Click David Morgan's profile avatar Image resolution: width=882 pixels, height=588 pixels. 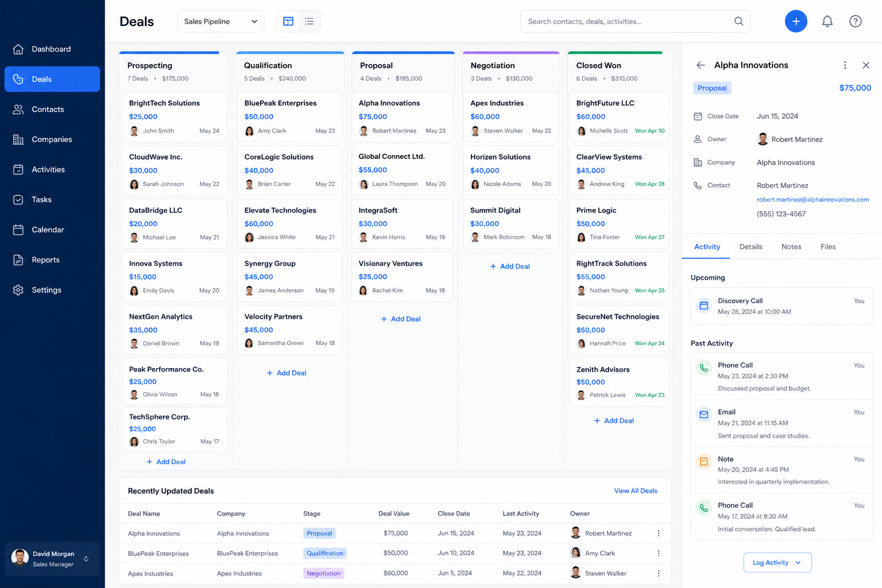20,558
